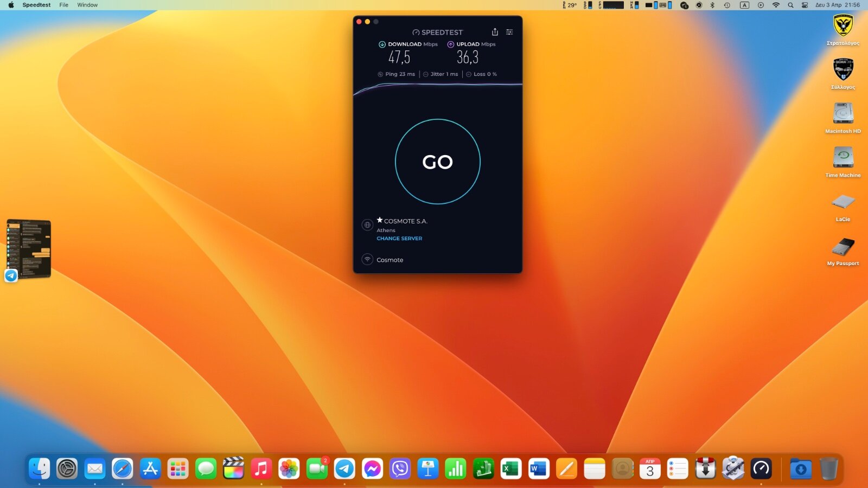This screenshot has height=488, width=868.
Task: Open Photos from the Dock
Action: coord(289,468)
